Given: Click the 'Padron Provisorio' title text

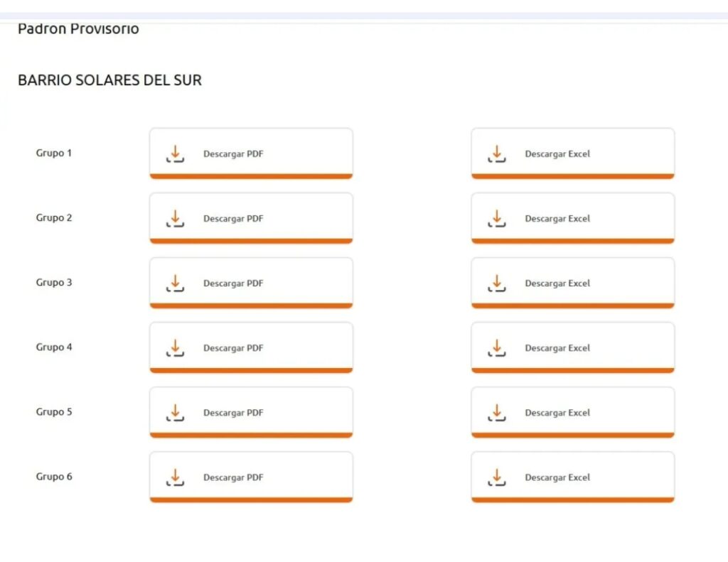Looking at the screenshot, I should click(78, 28).
